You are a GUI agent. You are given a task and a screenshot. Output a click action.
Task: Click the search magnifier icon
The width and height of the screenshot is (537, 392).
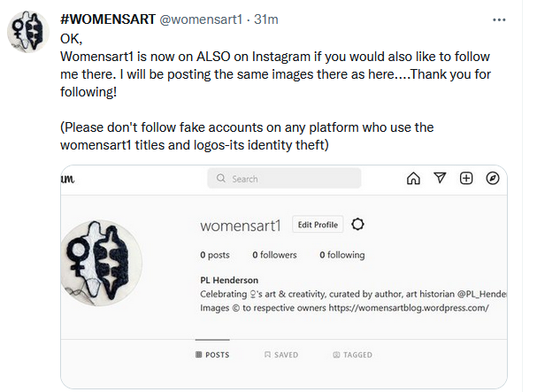point(221,178)
